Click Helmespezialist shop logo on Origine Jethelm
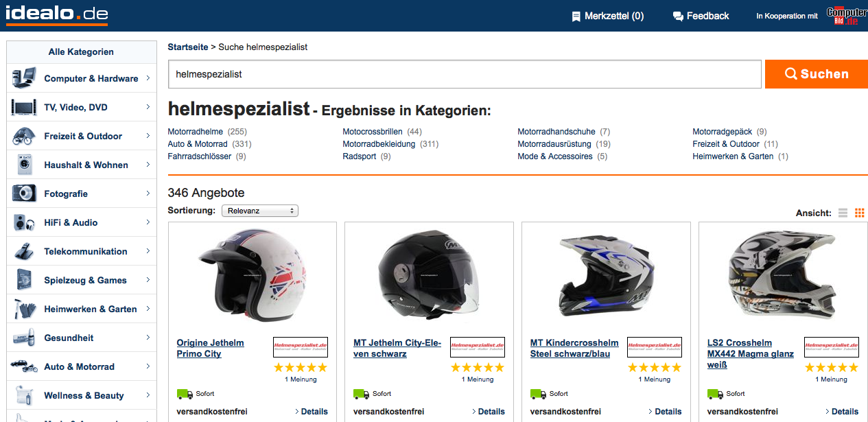 click(x=300, y=347)
